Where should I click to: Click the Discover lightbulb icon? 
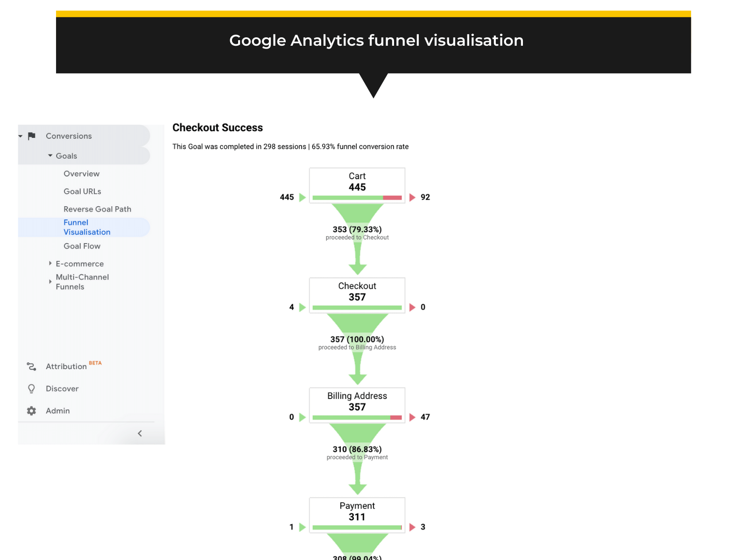click(31, 388)
